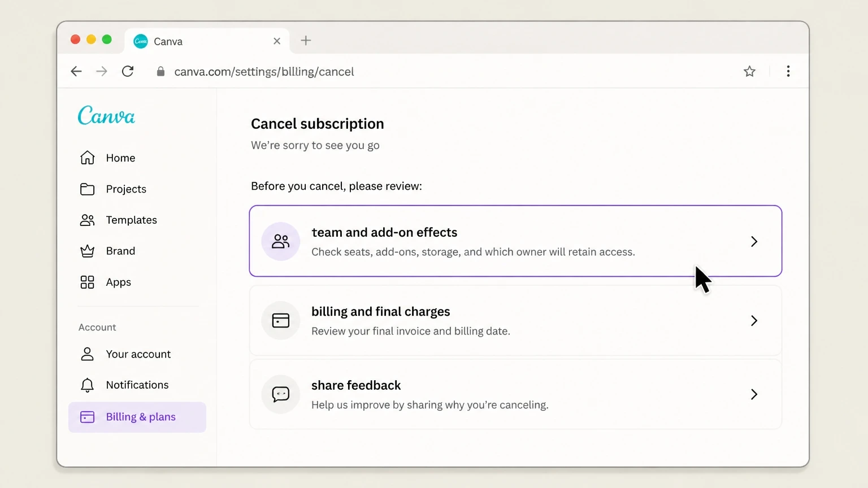Click 'Review your final invoice' description
This screenshot has height=488, width=868.
411,331
